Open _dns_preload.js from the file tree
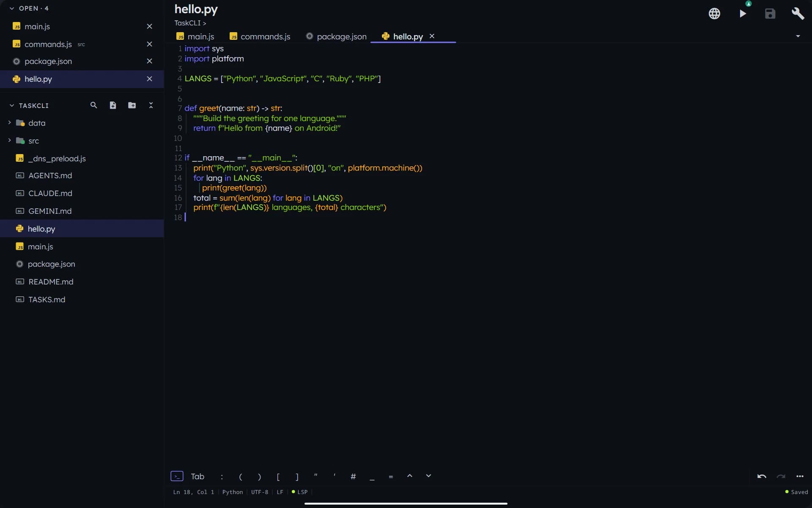812x508 pixels. click(x=82, y=158)
